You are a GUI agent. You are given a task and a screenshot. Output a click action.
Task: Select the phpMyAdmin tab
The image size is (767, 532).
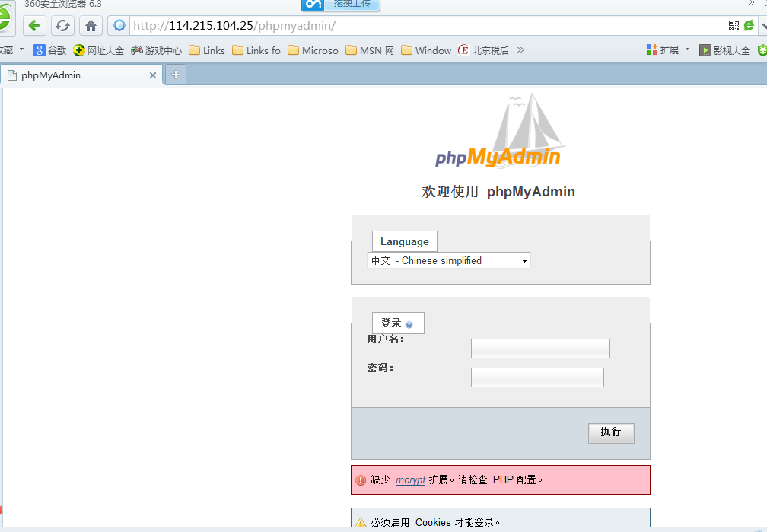tap(81, 75)
